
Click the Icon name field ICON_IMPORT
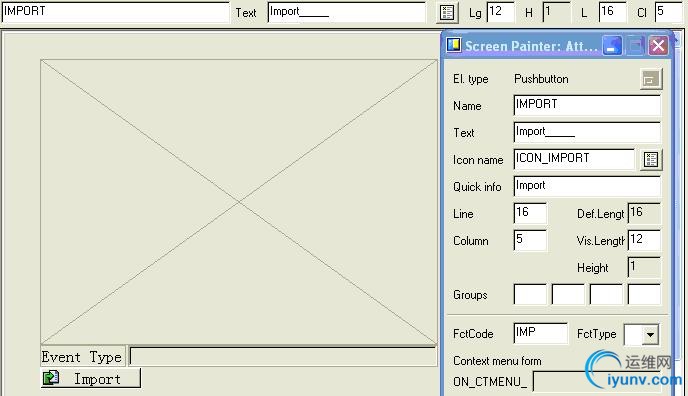click(574, 159)
